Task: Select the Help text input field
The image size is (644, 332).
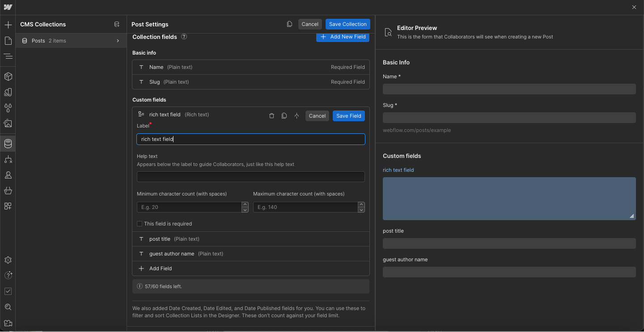Action: pyautogui.click(x=250, y=176)
